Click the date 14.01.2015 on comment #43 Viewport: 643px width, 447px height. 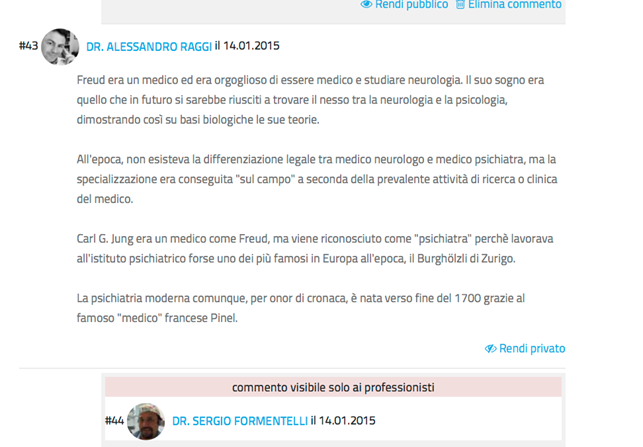(251, 46)
